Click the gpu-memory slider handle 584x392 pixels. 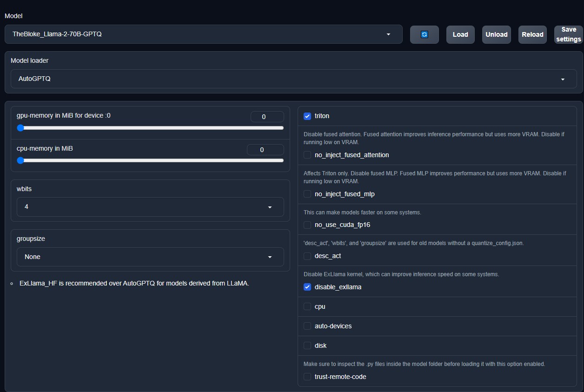click(x=20, y=128)
